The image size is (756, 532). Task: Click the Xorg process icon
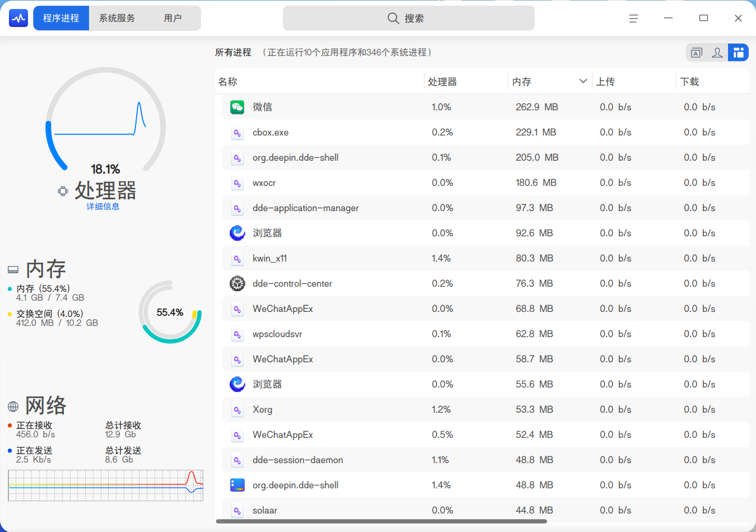[237, 410]
